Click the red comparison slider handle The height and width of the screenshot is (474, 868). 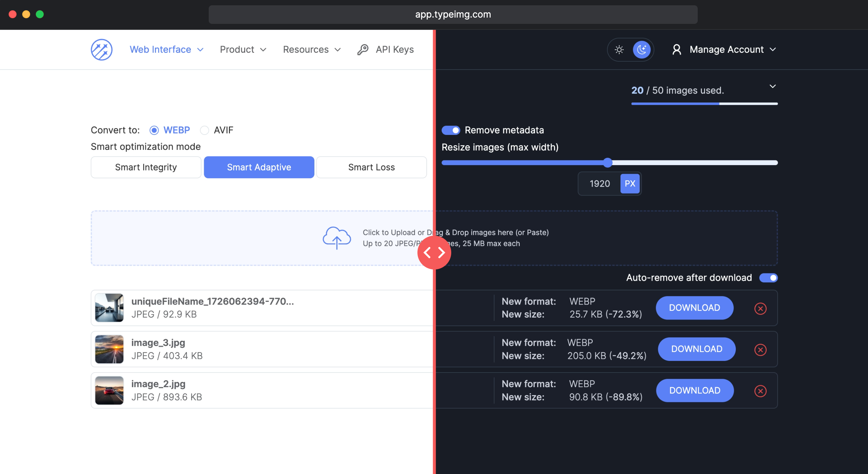point(434,252)
